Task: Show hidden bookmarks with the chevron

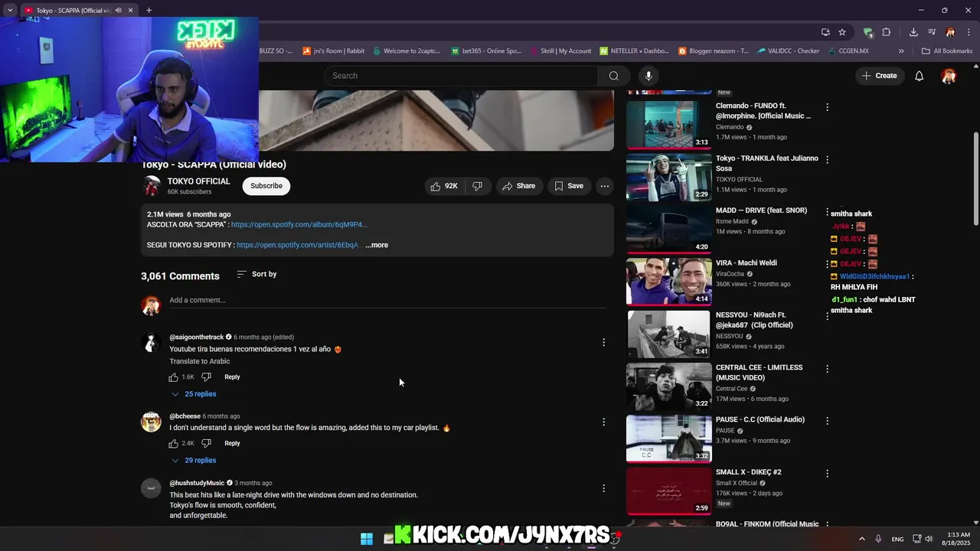Action: point(901,51)
